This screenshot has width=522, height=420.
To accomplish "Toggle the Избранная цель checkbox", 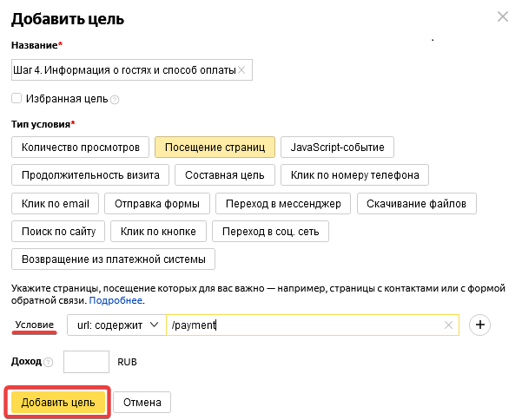I will click(x=17, y=98).
